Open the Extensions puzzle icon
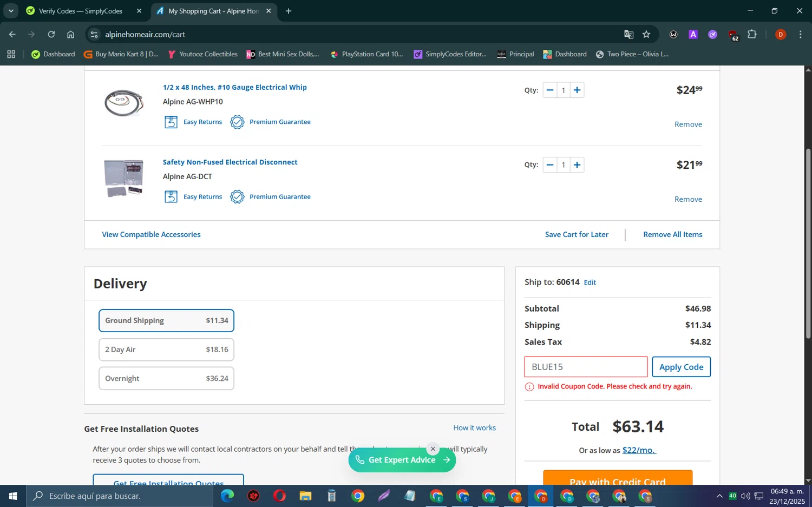This screenshot has height=507, width=812. point(752,34)
